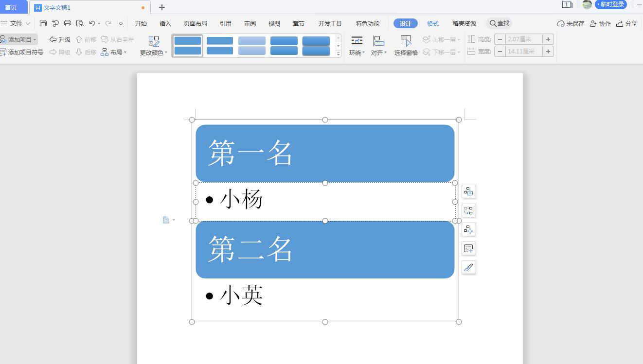643x364 pixels.
Task: Click the 查找 (Find) magnifier icon
Action: (493, 23)
